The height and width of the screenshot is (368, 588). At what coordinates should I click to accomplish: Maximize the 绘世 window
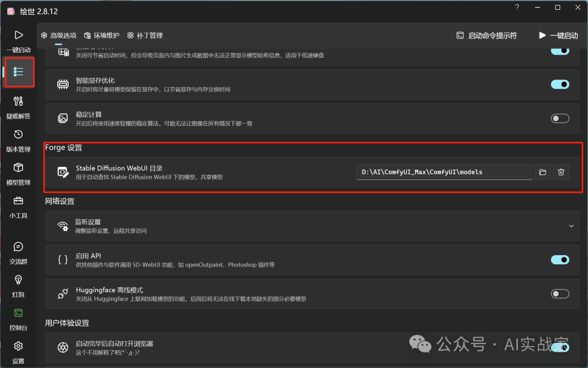click(x=558, y=8)
